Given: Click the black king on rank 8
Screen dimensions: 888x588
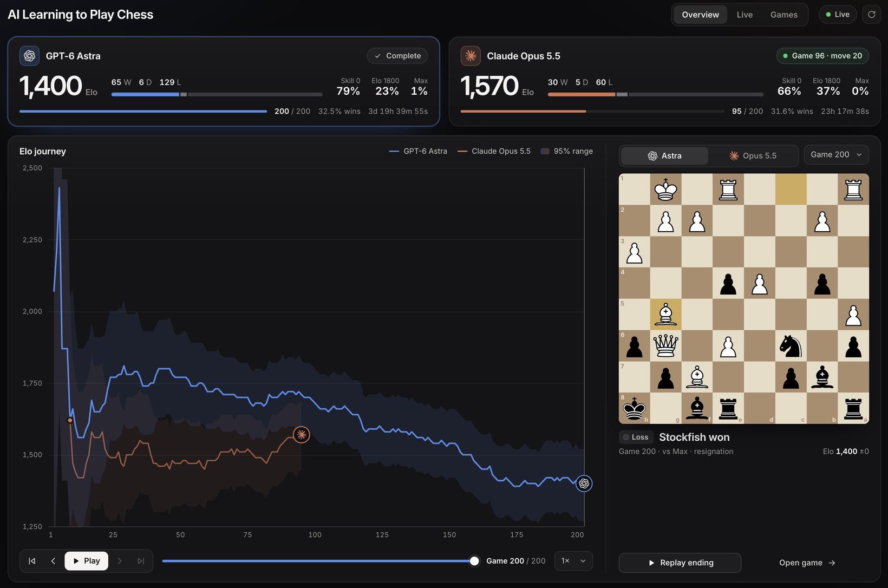Looking at the screenshot, I should point(634,408).
